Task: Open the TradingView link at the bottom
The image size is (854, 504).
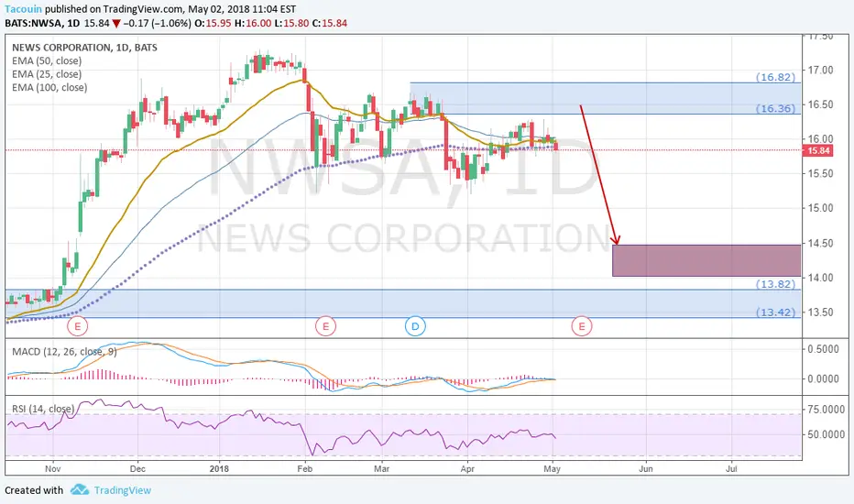Action: tap(123, 490)
